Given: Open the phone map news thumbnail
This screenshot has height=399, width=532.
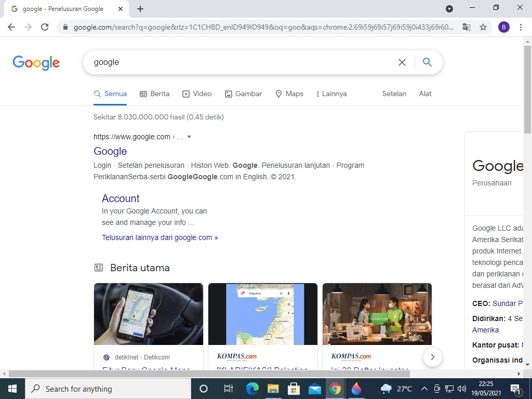Looking at the screenshot, I should tap(149, 314).
